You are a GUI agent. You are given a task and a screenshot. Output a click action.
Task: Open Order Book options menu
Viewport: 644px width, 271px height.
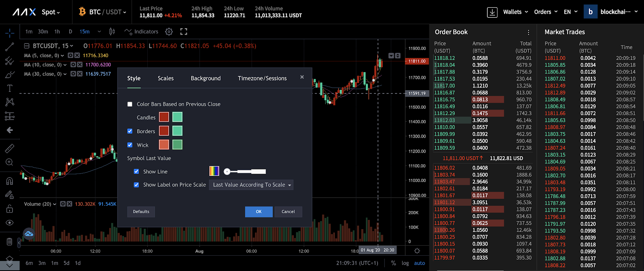tap(528, 32)
